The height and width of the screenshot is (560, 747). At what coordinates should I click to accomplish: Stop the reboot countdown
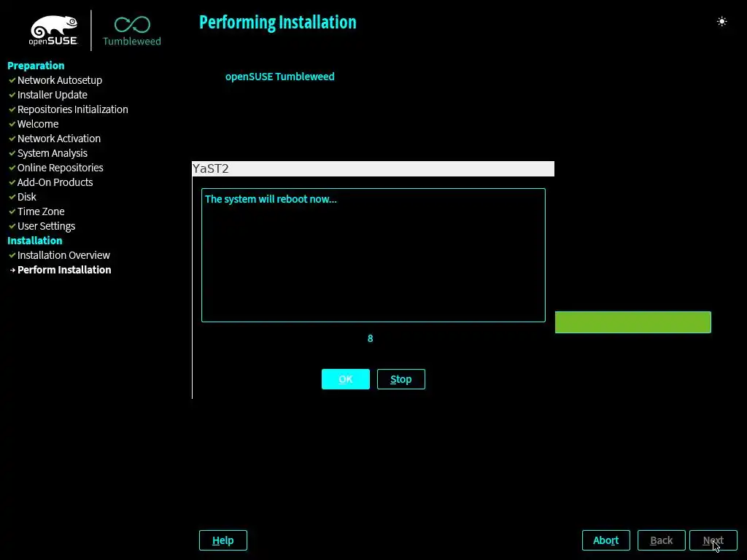[x=400, y=379]
